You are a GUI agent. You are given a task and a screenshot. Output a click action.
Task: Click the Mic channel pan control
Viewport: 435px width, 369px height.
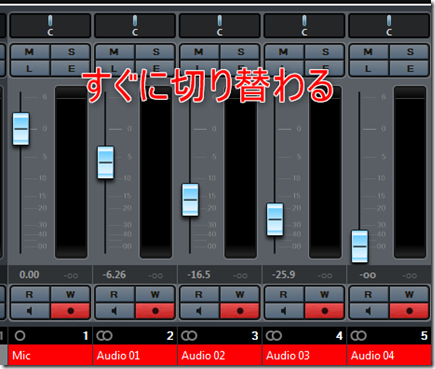50,26
